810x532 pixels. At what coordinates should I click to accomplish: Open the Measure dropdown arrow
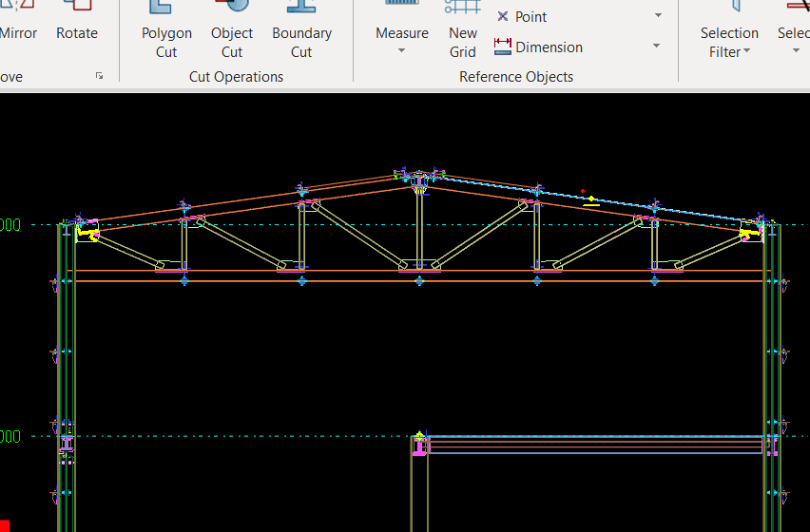pos(402,51)
